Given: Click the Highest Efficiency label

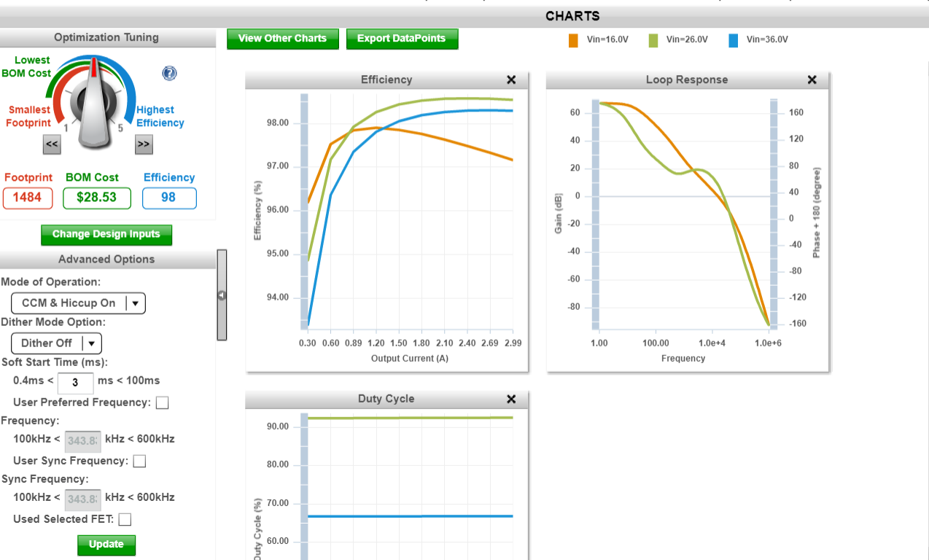Looking at the screenshot, I should (x=160, y=117).
